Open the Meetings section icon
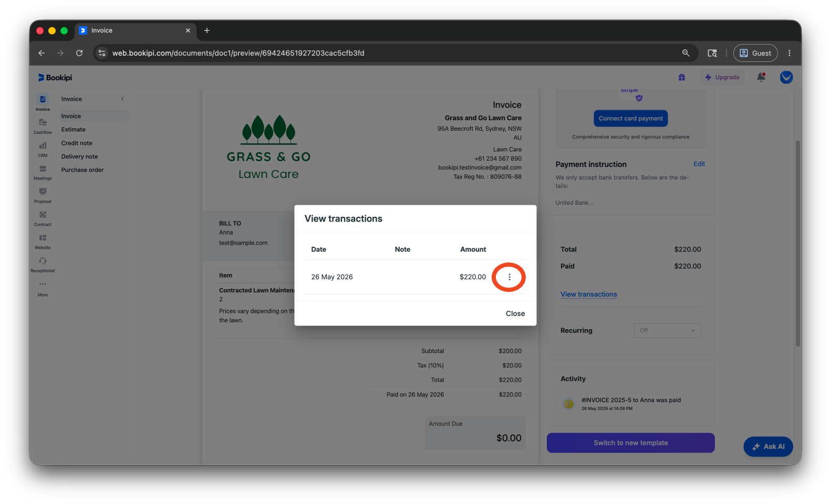This screenshot has width=831, height=504. coord(43,172)
